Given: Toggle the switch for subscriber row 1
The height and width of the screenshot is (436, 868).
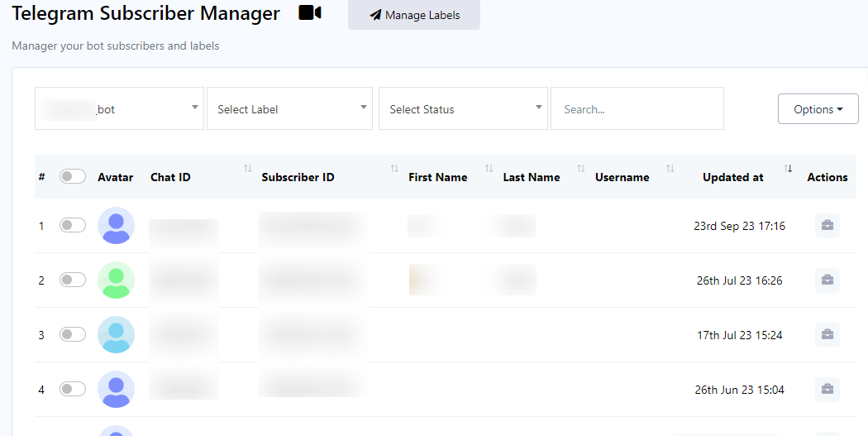Looking at the screenshot, I should pos(73,225).
